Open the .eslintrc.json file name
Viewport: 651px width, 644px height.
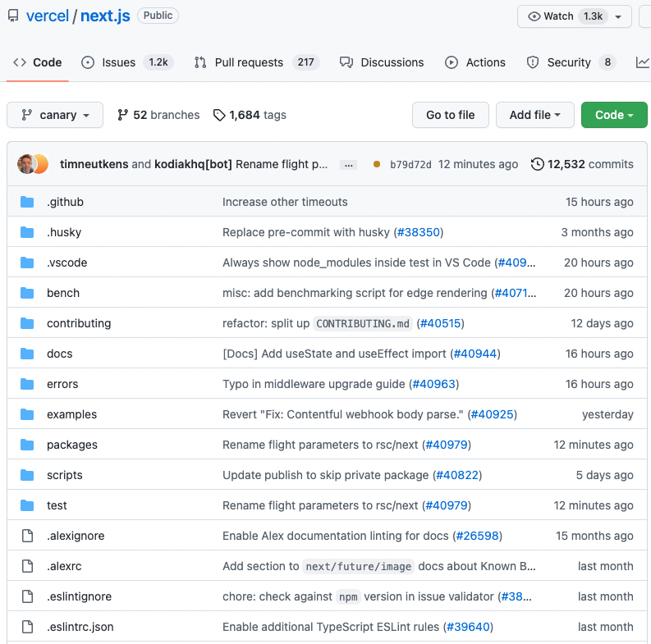click(x=80, y=627)
